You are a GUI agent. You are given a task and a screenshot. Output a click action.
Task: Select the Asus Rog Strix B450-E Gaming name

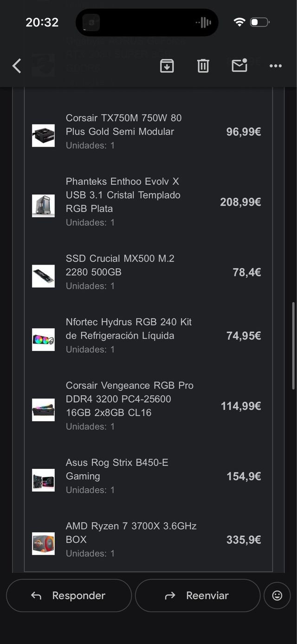pyautogui.click(x=116, y=469)
